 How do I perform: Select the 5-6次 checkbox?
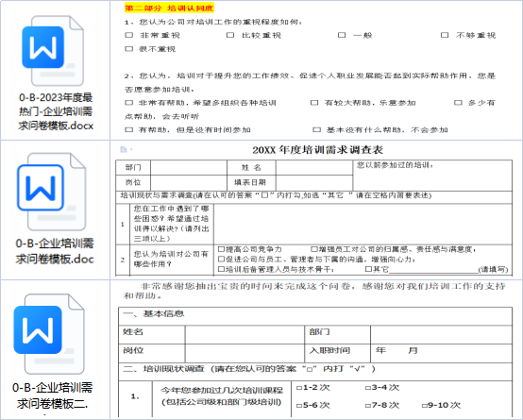point(299,406)
